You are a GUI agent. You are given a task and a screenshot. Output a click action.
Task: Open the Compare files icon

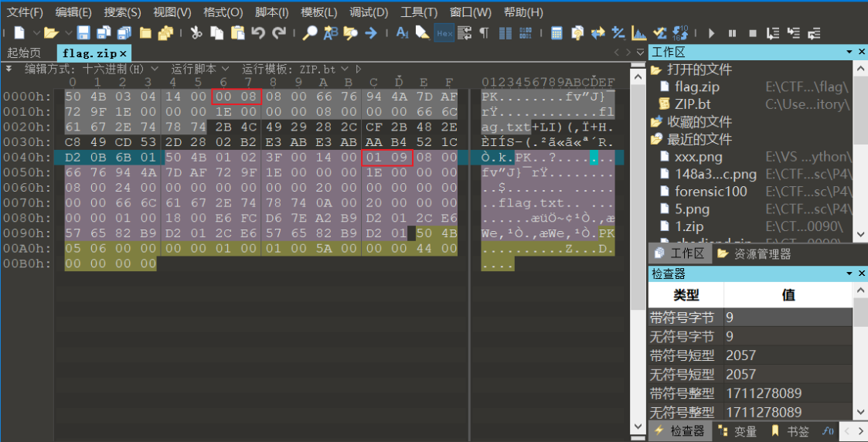(x=577, y=33)
